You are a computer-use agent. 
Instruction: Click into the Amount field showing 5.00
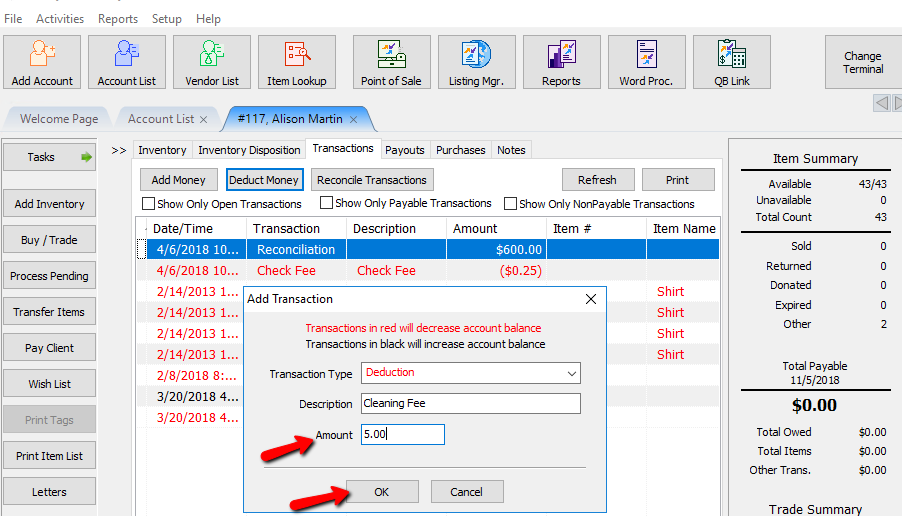coord(403,434)
